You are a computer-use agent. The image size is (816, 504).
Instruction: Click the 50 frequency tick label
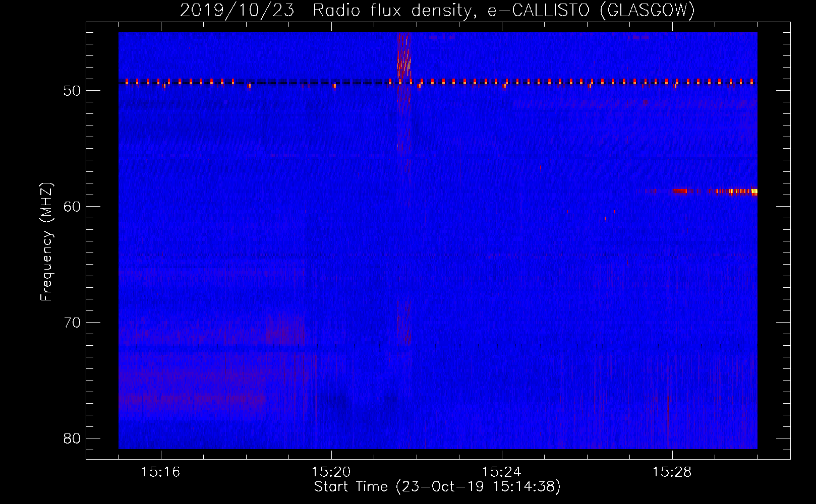pyautogui.click(x=73, y=91)
